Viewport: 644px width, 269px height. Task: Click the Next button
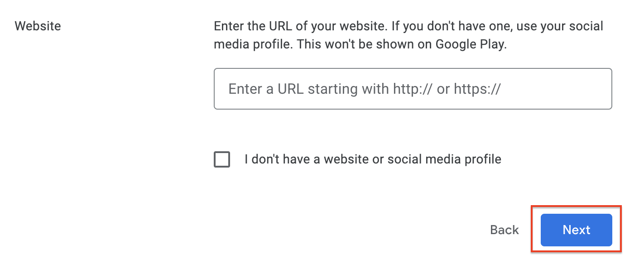[x=576, y=230]
